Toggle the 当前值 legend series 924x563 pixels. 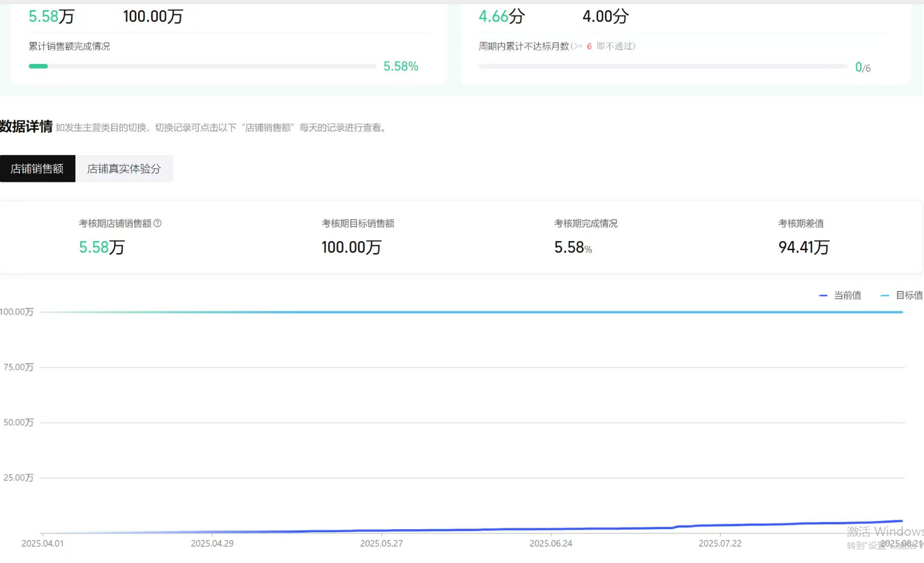(x=840, y=295)
